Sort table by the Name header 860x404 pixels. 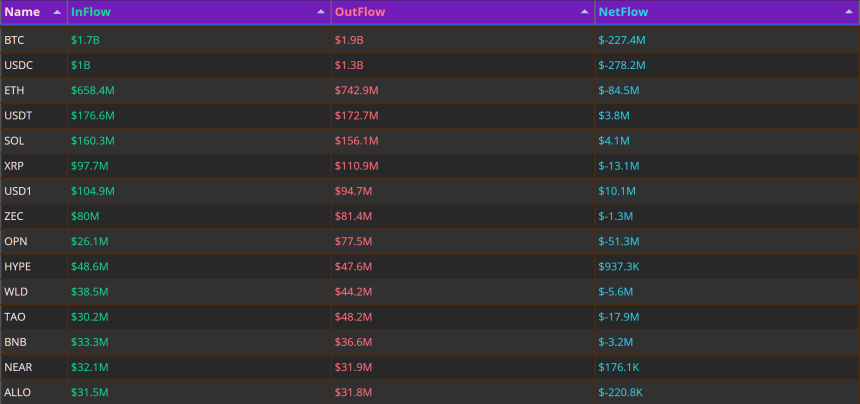point(22,12)
